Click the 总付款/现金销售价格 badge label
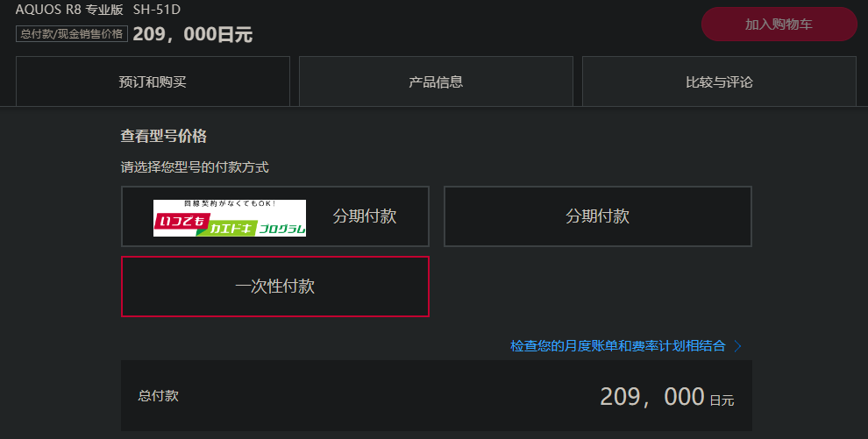 point(72,33)
